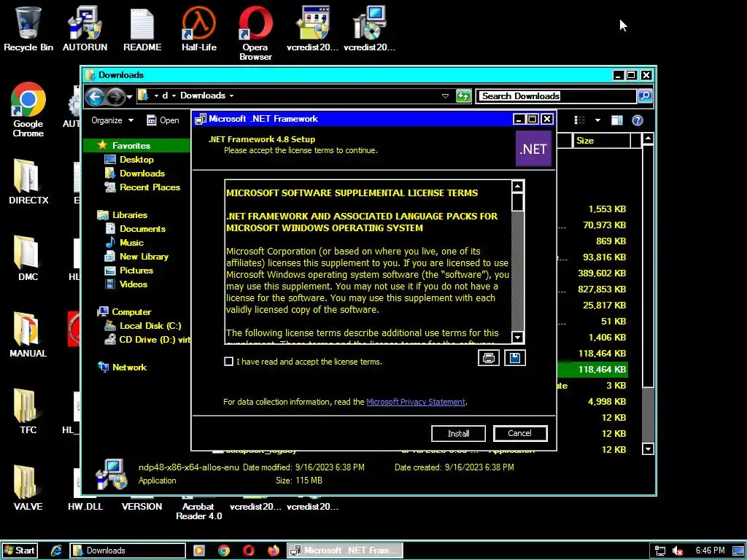747x560 pixels.
Task: Open Chrome from the taskbar
Action: tap(223, 551)
